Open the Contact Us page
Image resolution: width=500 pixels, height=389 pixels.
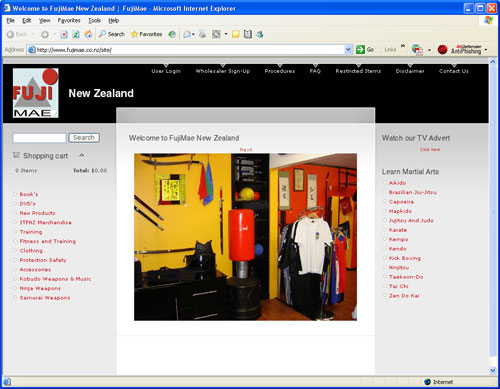(454, 71)
